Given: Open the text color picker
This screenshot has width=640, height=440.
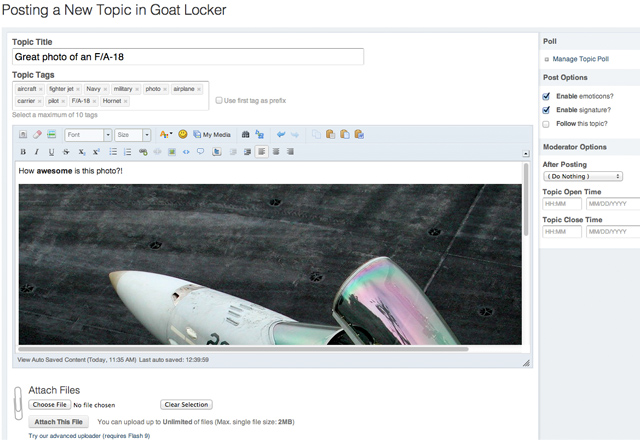Looking at the screenshot, I should pyautogui.click(x=165, y=134).
